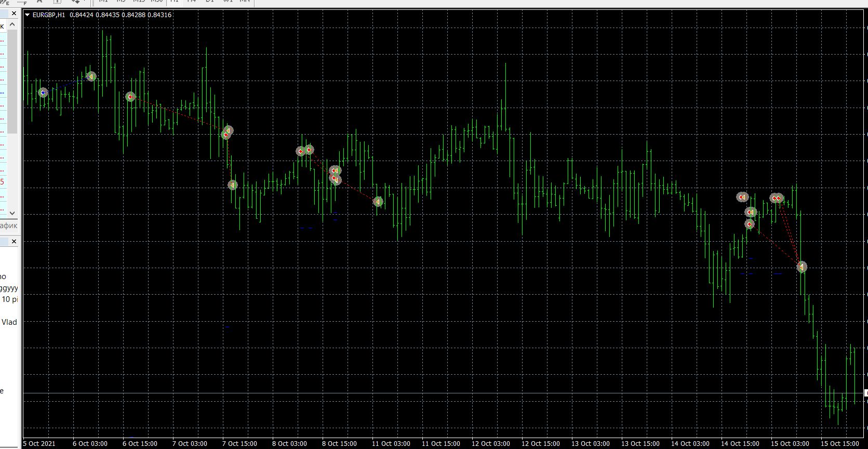Click the 15 Oct 15:00 time axis label
The width and height of the screenshot is (868, 449).
[840, 444]
